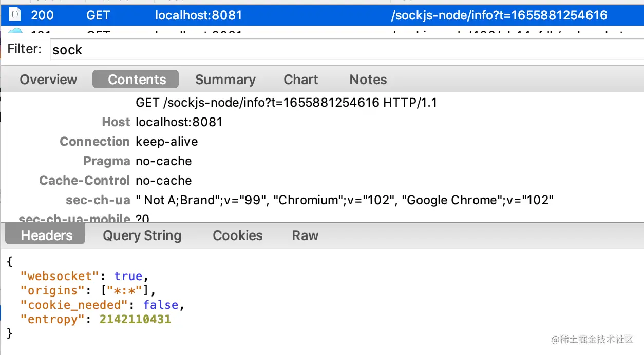The height and width of the screenshot is (355, 644).
Task: Click the Cache-Control header row
Action: 163,181
